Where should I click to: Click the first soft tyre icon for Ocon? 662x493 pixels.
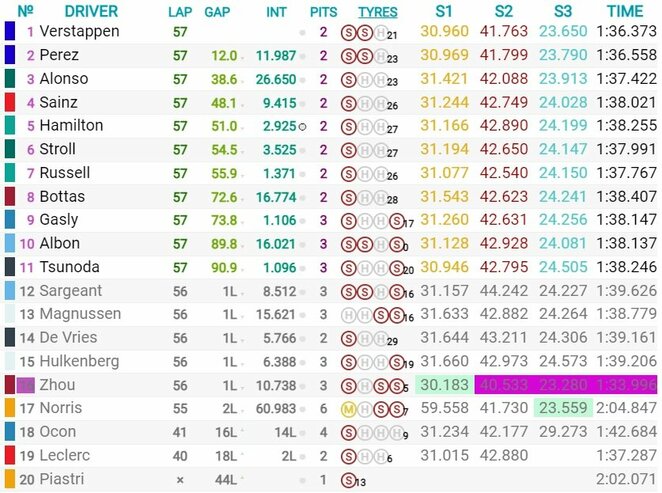349,432
